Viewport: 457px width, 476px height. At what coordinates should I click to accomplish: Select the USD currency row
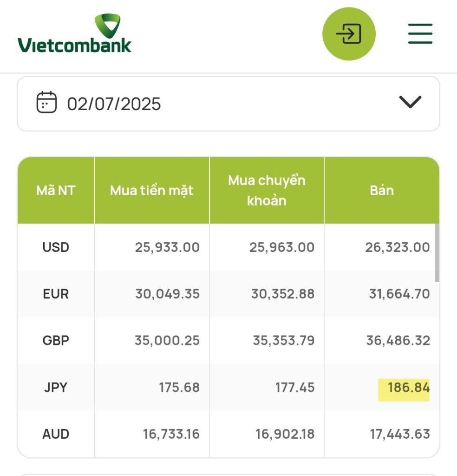[228, 247]
